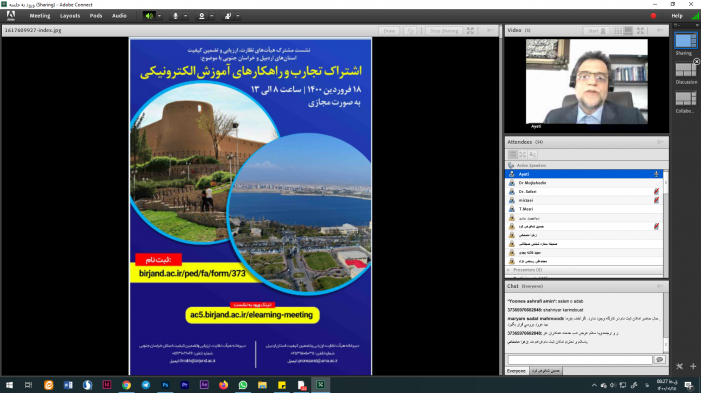The image size is (701, 393).
Task: Switch to the Everyone chat tab
Action: 516,371
